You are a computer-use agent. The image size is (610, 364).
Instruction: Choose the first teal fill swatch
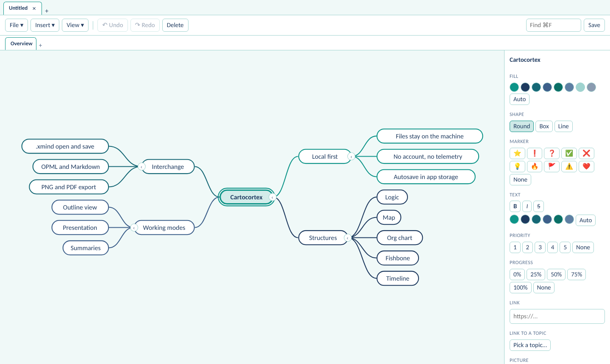coord(514,87)
